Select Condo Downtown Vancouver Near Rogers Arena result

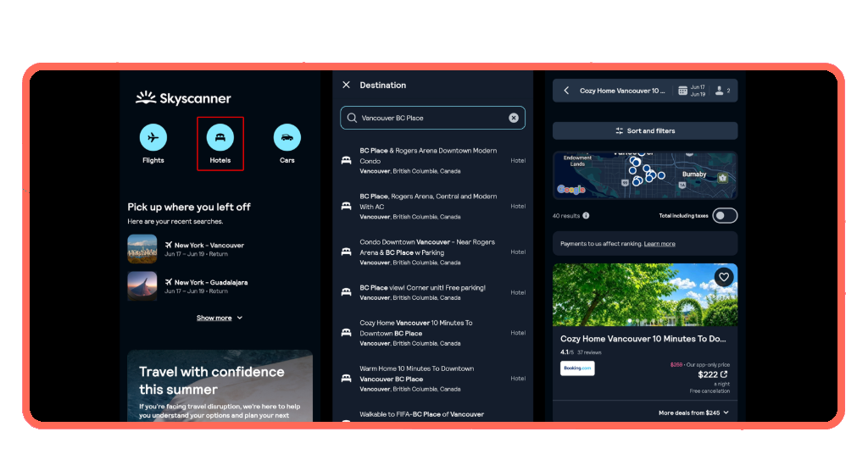coord(432,252)
